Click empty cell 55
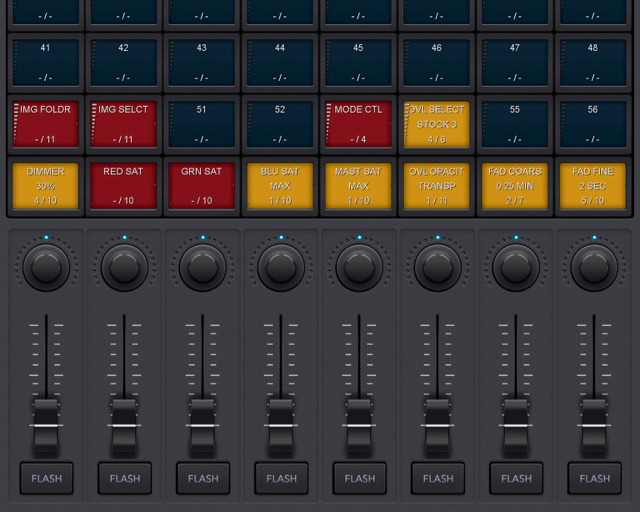 pos(515,124)
